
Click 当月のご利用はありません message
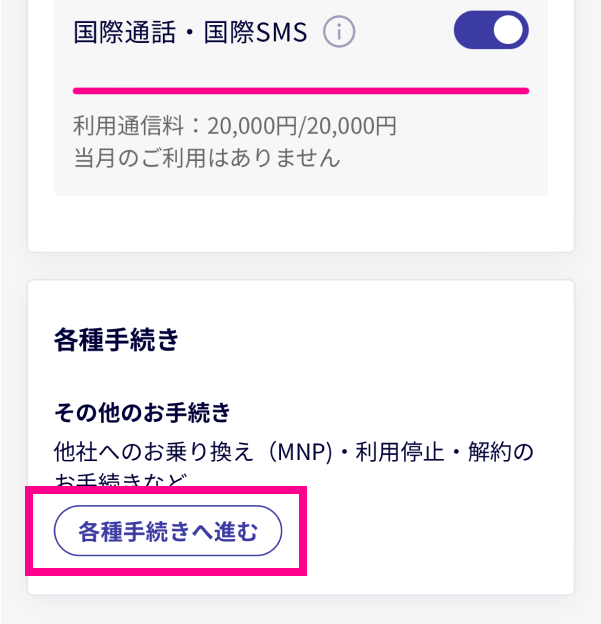tap(207, 158)
